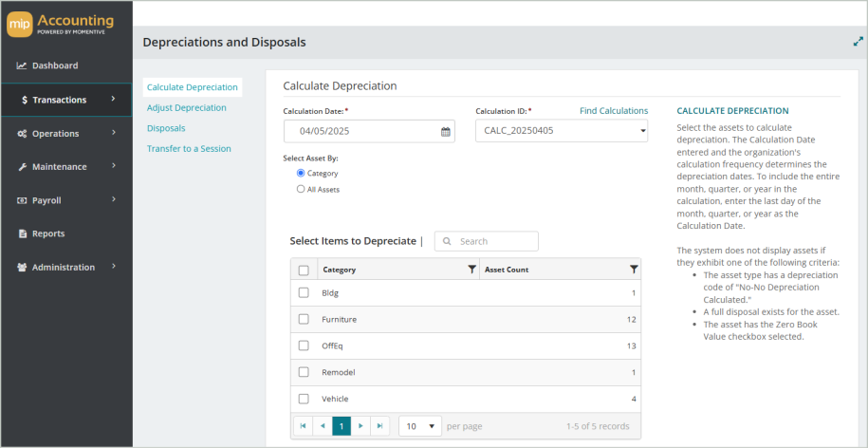Switch to Calculate Depreciation tab

pyautogui.click(x=192, y=87)
